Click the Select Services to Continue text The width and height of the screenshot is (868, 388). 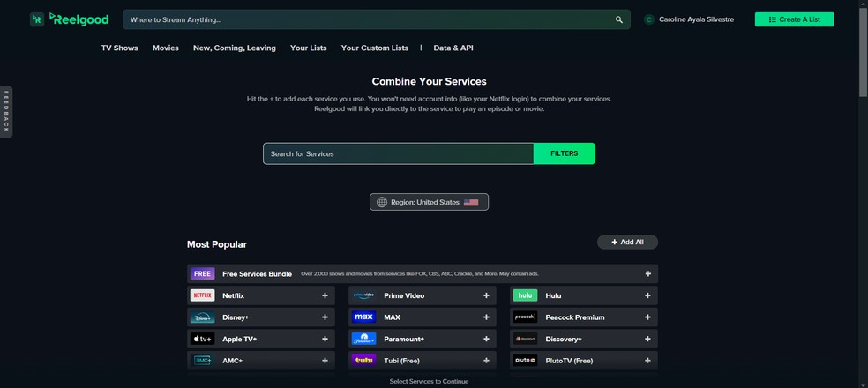[429, 381]
